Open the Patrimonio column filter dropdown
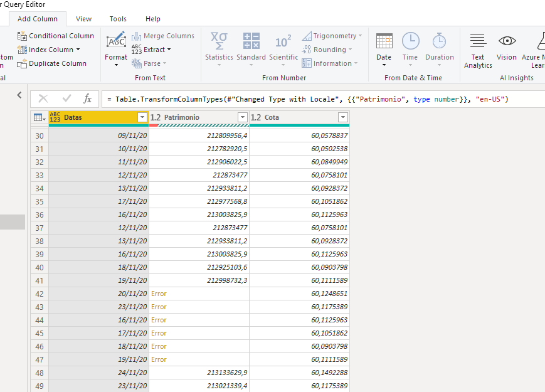Image resolution: width=545 pixels, height=392 pixels. (x=243, y=117)
